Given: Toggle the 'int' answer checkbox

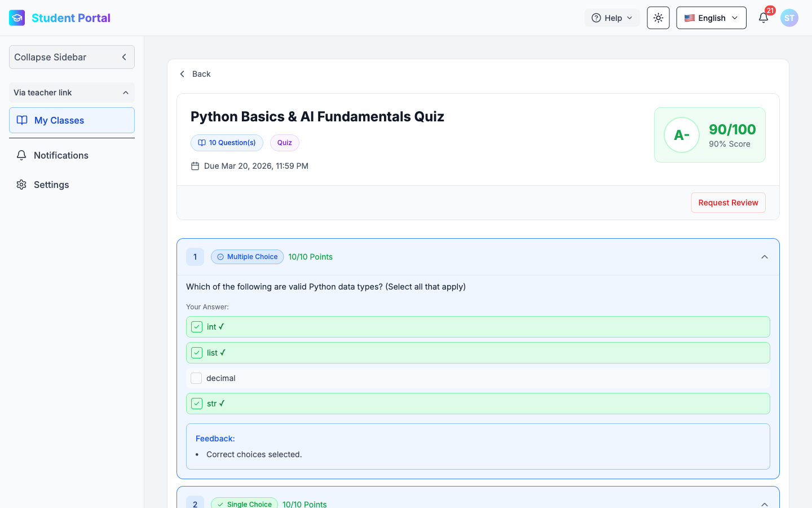Looking at the screenshot, I should click(197, 327).
